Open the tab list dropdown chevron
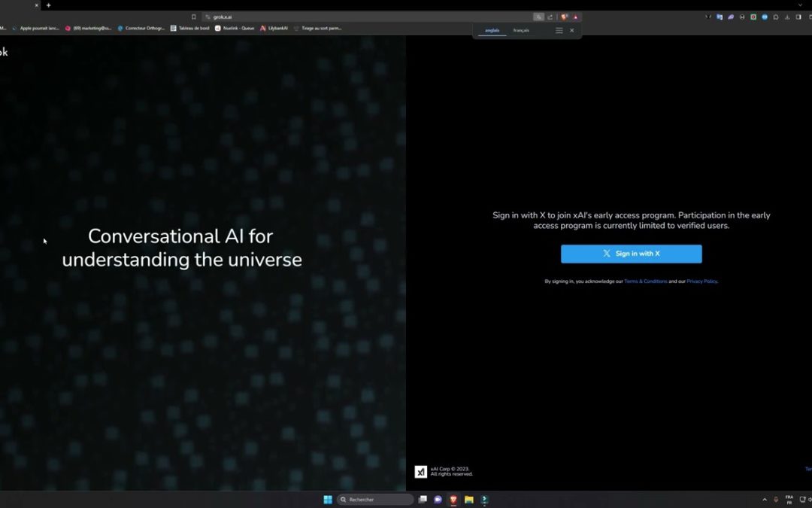Image resolution: width=812 pixels, height=508 pixels. coord(800,5)
